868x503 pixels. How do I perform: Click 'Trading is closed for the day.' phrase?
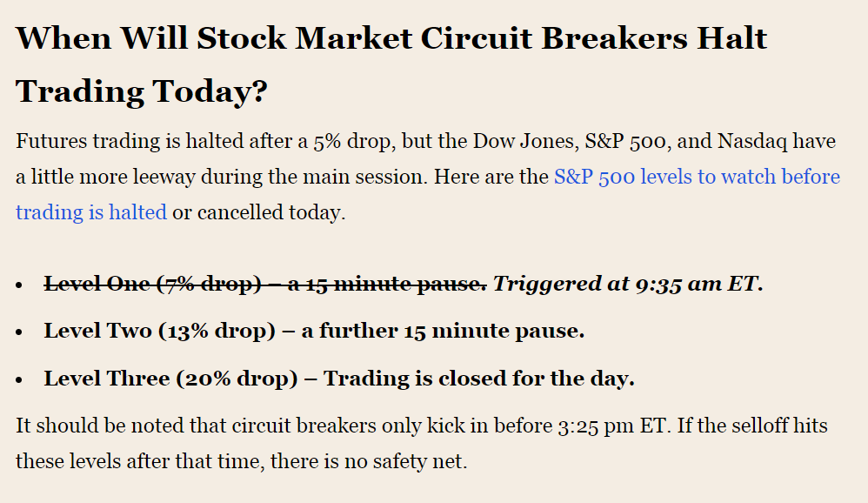click(x=479, y=379)
